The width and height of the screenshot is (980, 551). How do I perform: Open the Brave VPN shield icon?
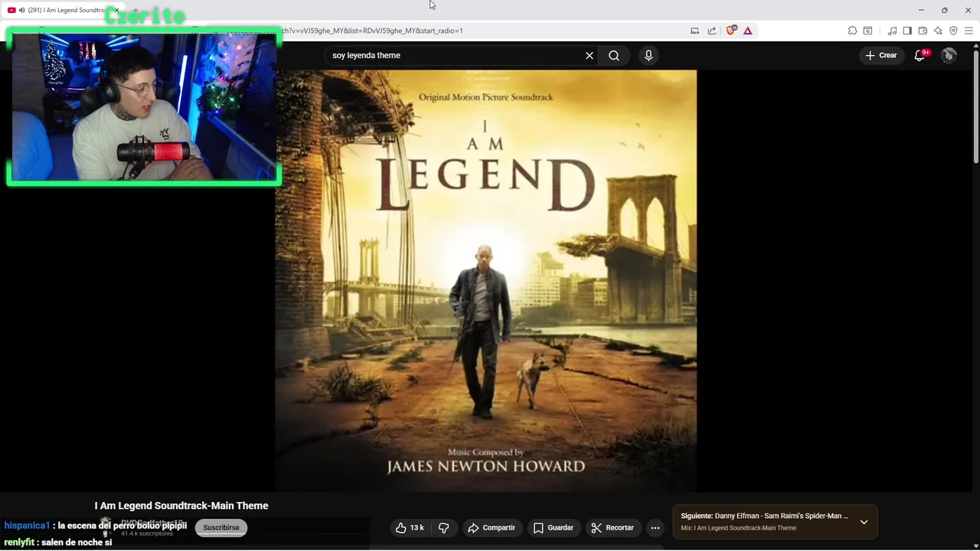pyautogui.click(x=953, y=31)
